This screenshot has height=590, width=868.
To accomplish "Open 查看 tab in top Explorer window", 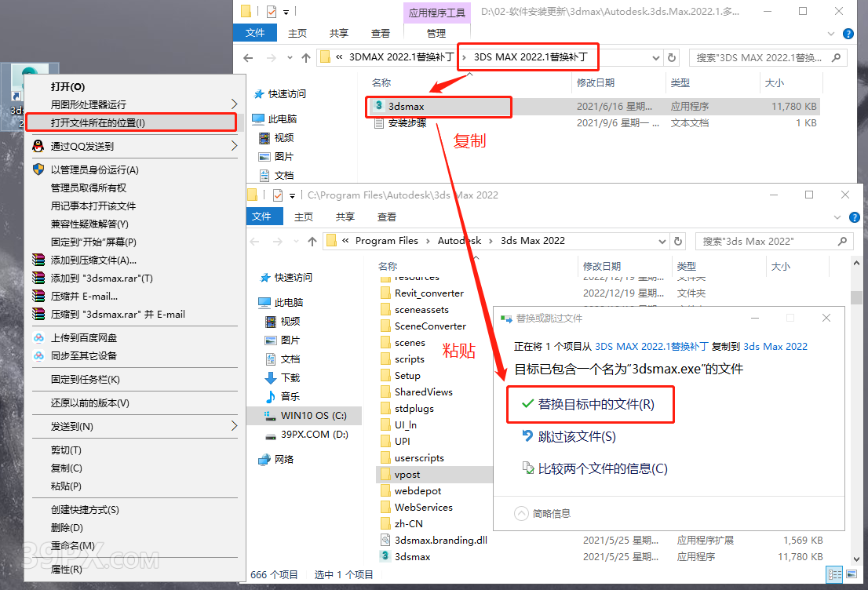I will [x=381, y=33].
